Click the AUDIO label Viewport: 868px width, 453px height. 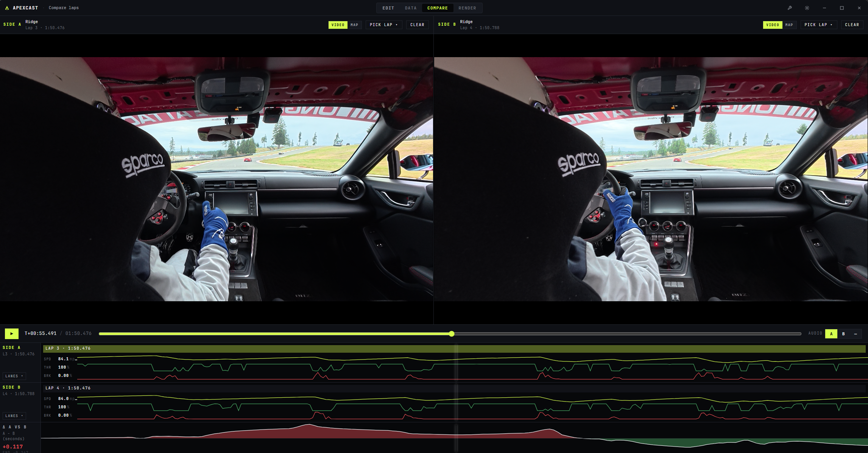pyautogui.click(x=815, y=334)
